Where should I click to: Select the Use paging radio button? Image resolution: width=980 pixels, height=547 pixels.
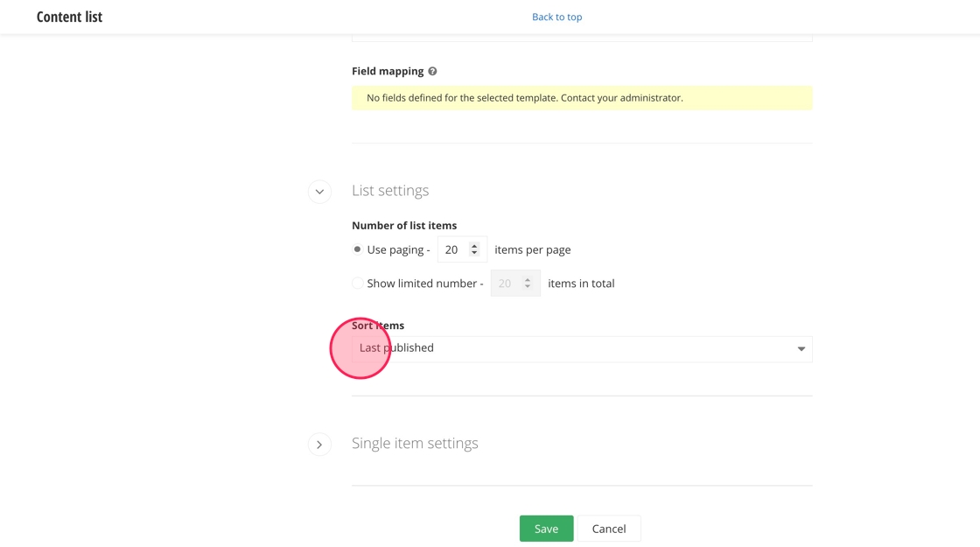tap(358, 249)
